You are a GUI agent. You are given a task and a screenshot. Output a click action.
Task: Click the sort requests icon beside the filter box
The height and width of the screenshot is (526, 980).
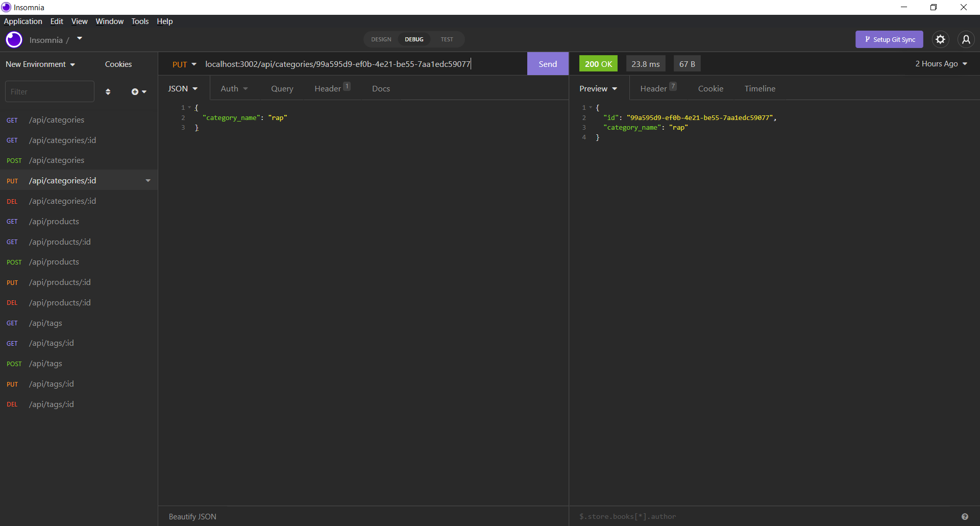[x=108, y=91]
